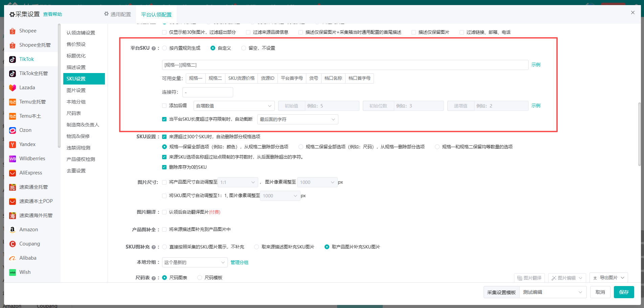Select the 尺码模板 radio option

point(200,278)
